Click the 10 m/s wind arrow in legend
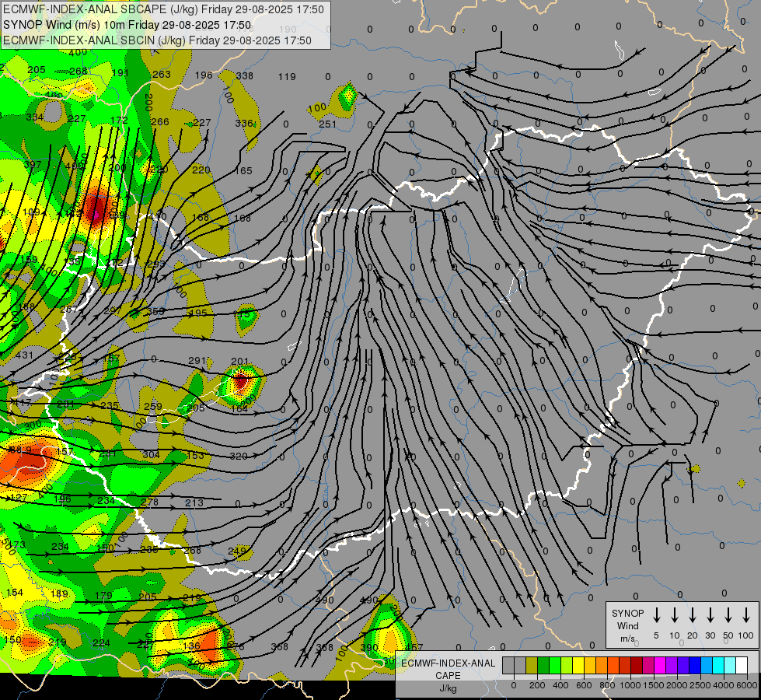761x700 pixels. (674, 615)
